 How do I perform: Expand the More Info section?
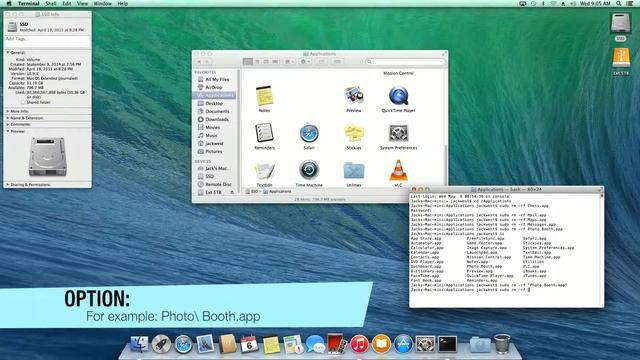point(8,111)
